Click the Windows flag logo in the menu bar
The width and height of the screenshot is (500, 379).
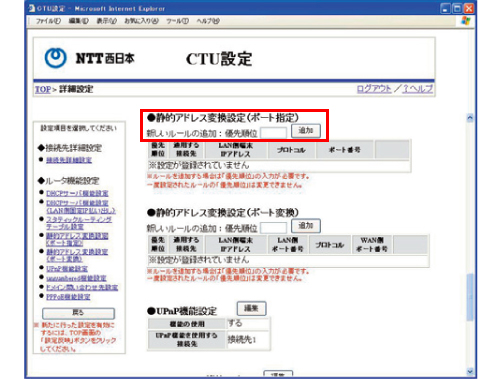[x=466, y=21]
